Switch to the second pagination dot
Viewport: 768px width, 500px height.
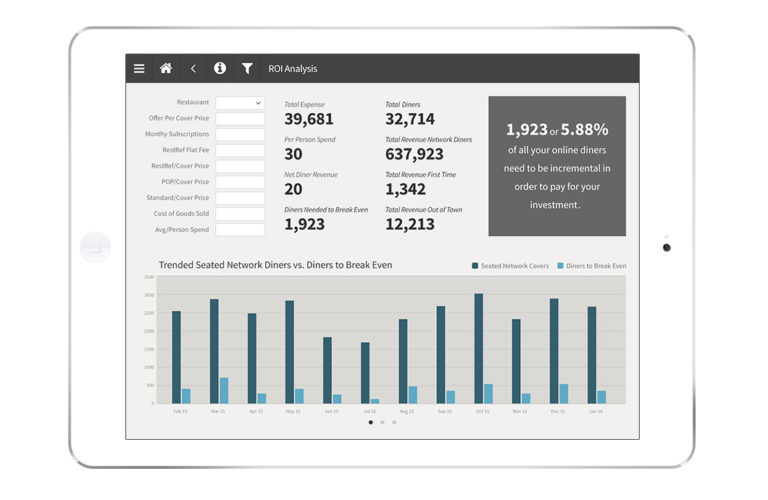click(x=382, y=422)
